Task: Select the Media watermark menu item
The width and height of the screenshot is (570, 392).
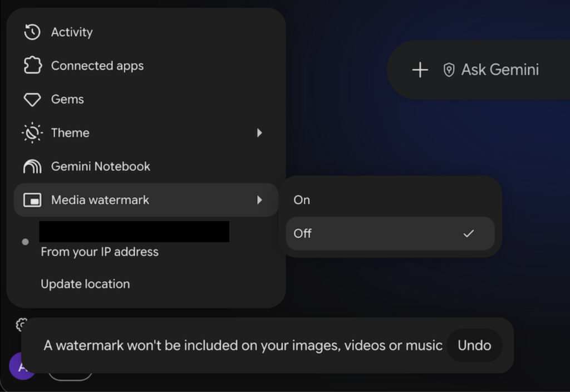Action: click(x=146, y=200)
